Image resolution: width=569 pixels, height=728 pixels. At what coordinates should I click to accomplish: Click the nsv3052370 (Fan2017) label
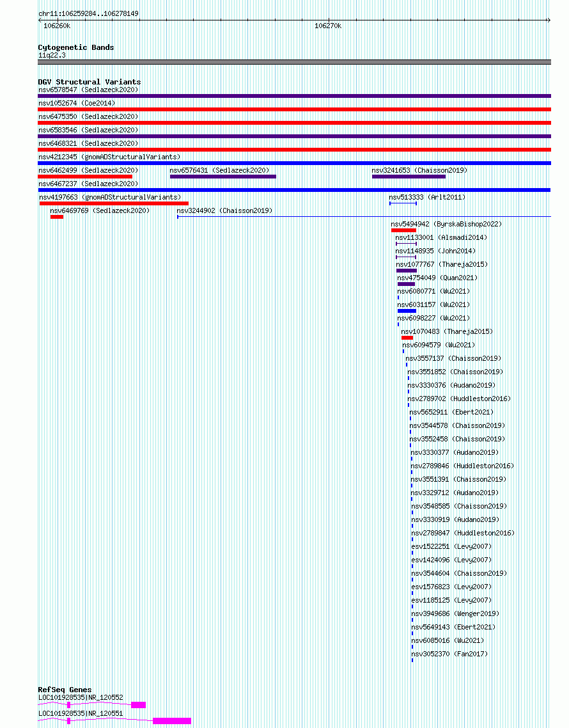point(449,655)
